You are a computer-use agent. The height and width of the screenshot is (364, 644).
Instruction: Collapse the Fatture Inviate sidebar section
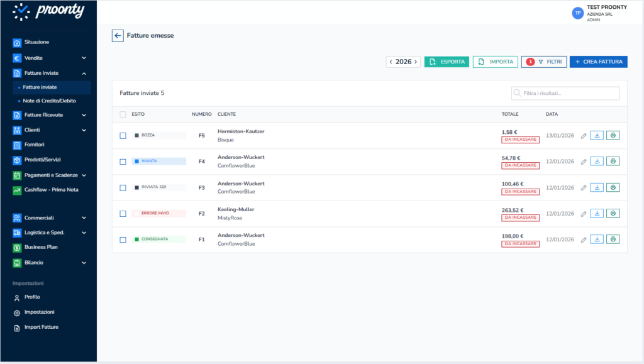point(84,74)
